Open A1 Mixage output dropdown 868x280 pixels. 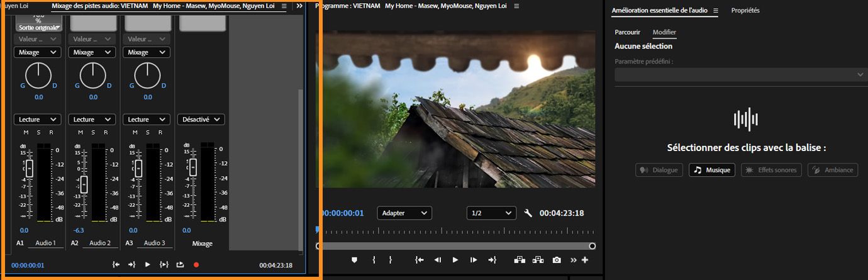pos(37,52)
